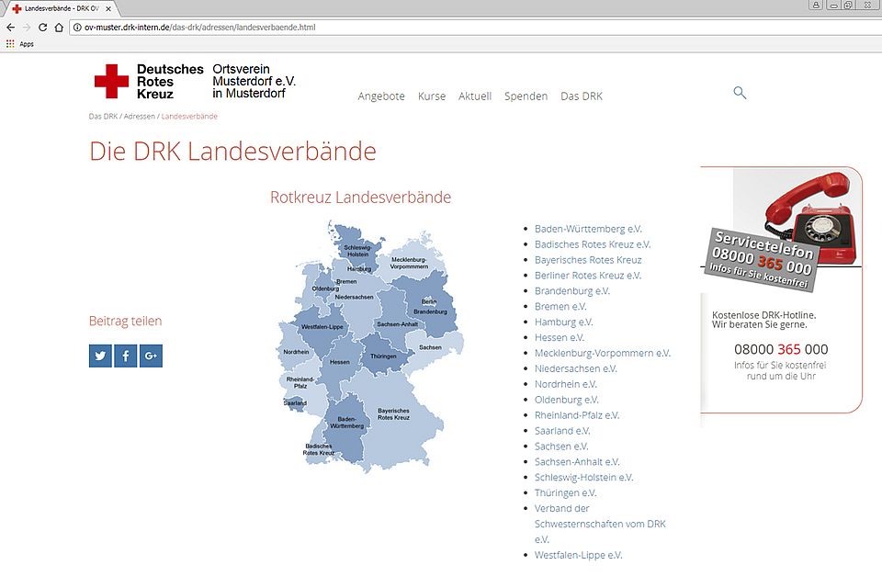Open the Angebote menu item

pyautogui.click(x=381, y=96)
